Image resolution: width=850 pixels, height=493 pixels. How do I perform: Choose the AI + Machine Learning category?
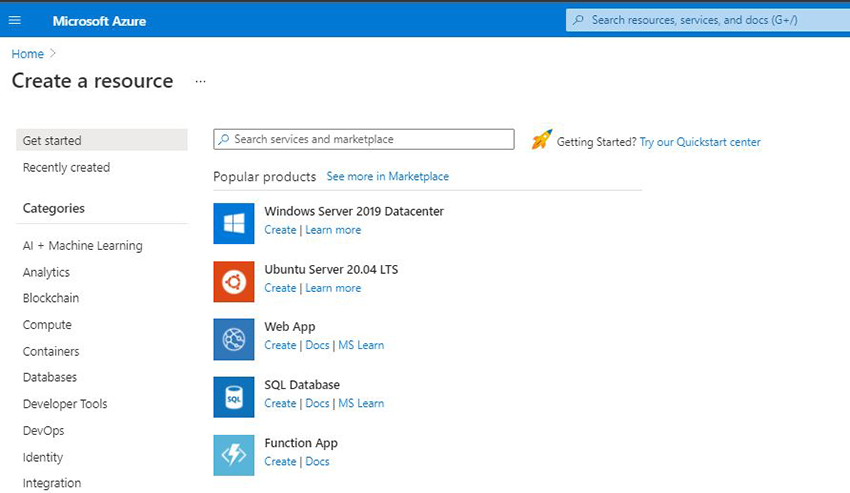coord(82,246)
